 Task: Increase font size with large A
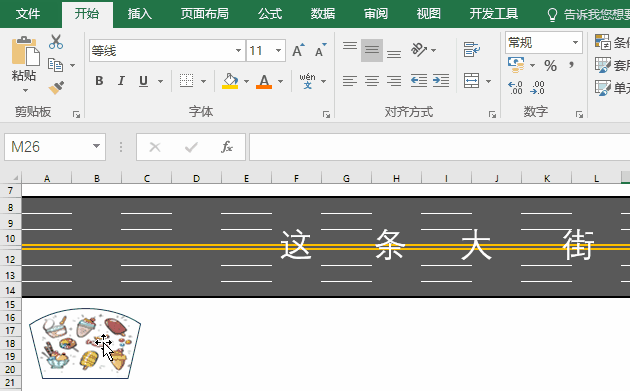pyautogui.click(x=298, y=50)
